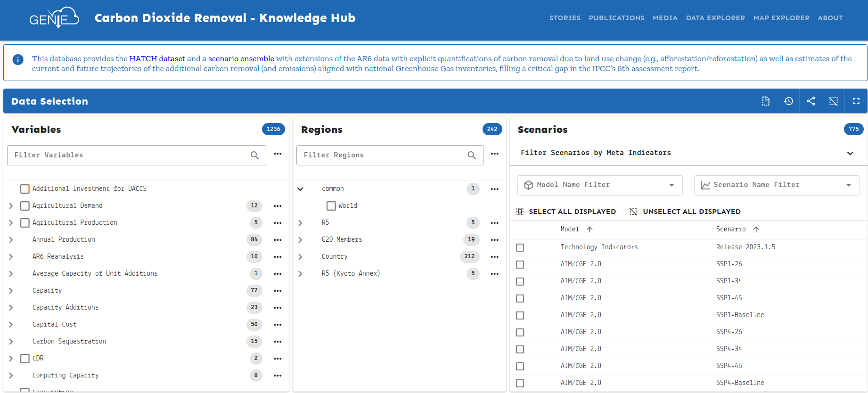Expand Filter Scenarios by Meta Indicators
Screen dimensions: 868x393
850,153
